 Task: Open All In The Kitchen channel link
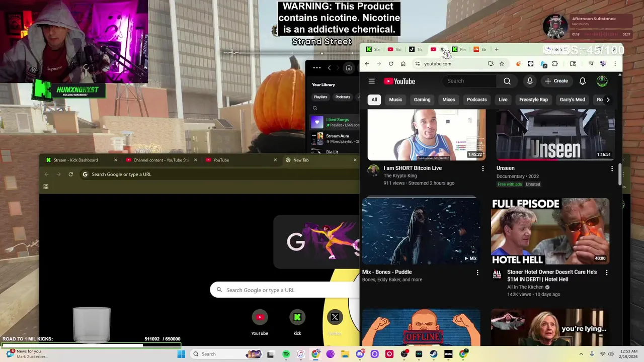tap(525, 287)
